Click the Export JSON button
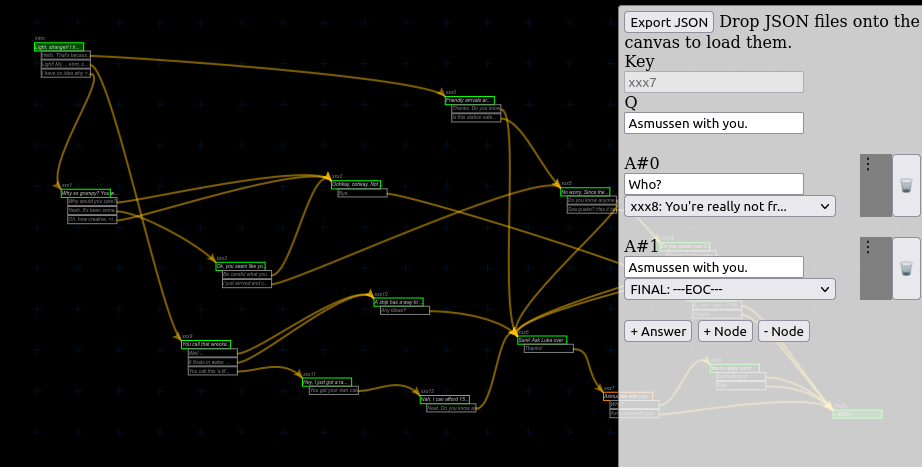This screenshot has height=467, width=922. [x=669, y=22]
